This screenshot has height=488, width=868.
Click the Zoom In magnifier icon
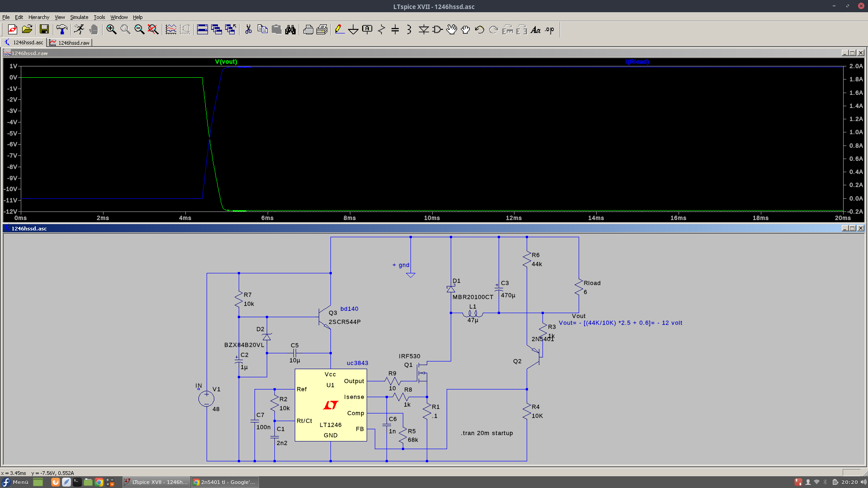coord(111,29)
